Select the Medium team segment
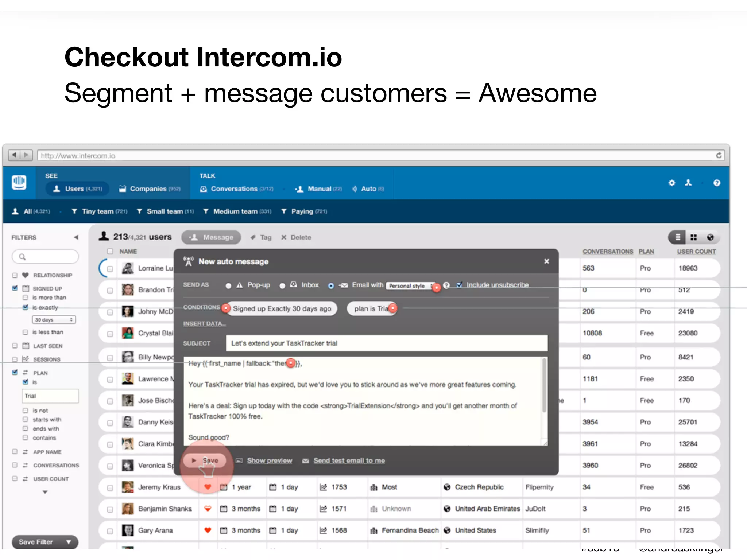 (237, 211)
